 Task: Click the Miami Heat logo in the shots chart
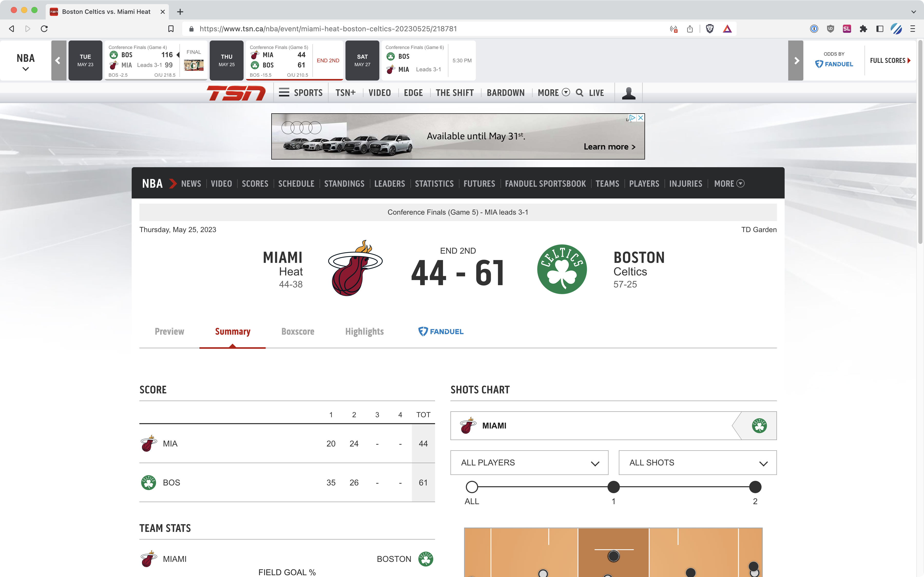pyautogui.click(x=468, y=425)
